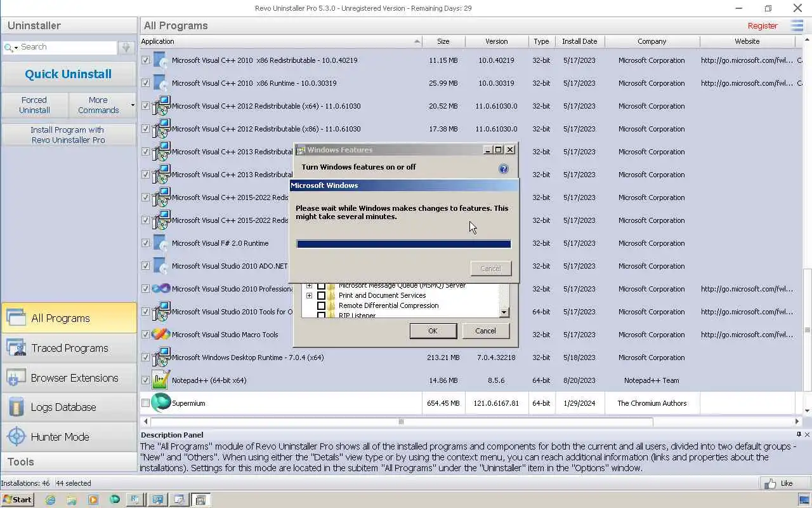Click the Forced Uninstall button

pos(34,105)
